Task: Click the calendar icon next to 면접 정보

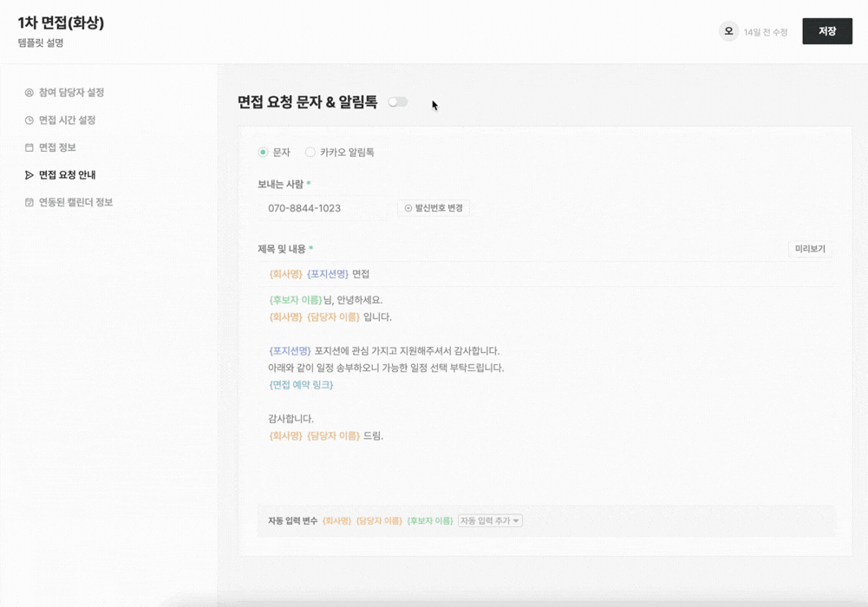Action: [x=29, y=147]
